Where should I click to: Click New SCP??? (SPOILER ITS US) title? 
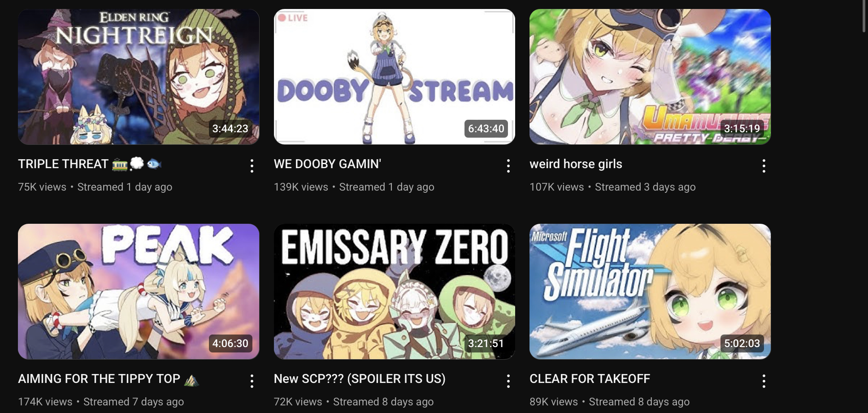[x=360, y=379]
